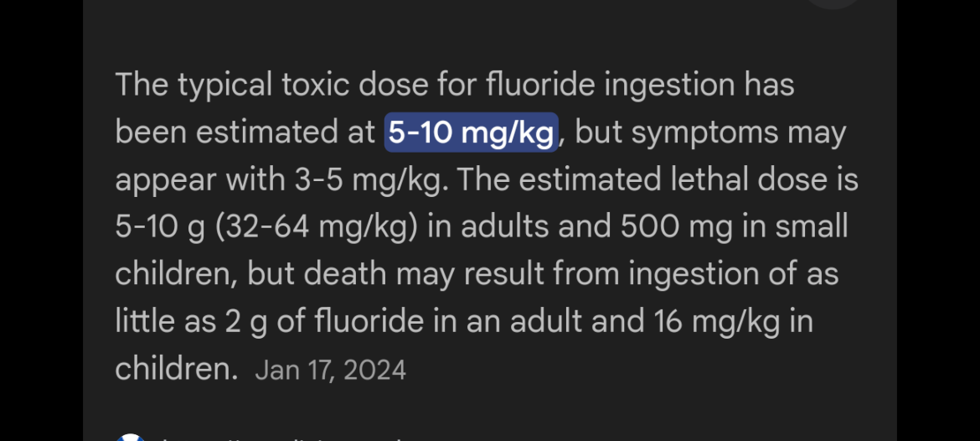Click the Jan 17, 2024 date label
The image size is (980, 441).
[331, 370]
